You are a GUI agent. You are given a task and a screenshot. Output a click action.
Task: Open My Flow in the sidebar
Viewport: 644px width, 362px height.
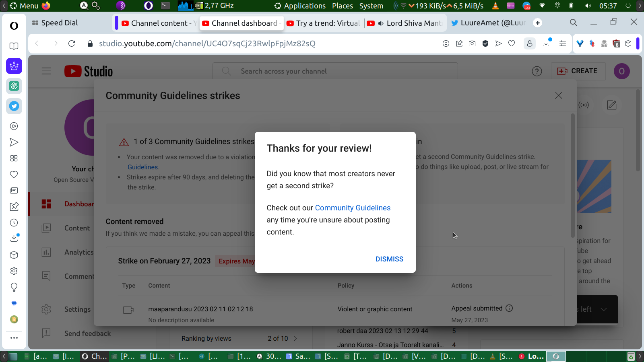[14, 142]
